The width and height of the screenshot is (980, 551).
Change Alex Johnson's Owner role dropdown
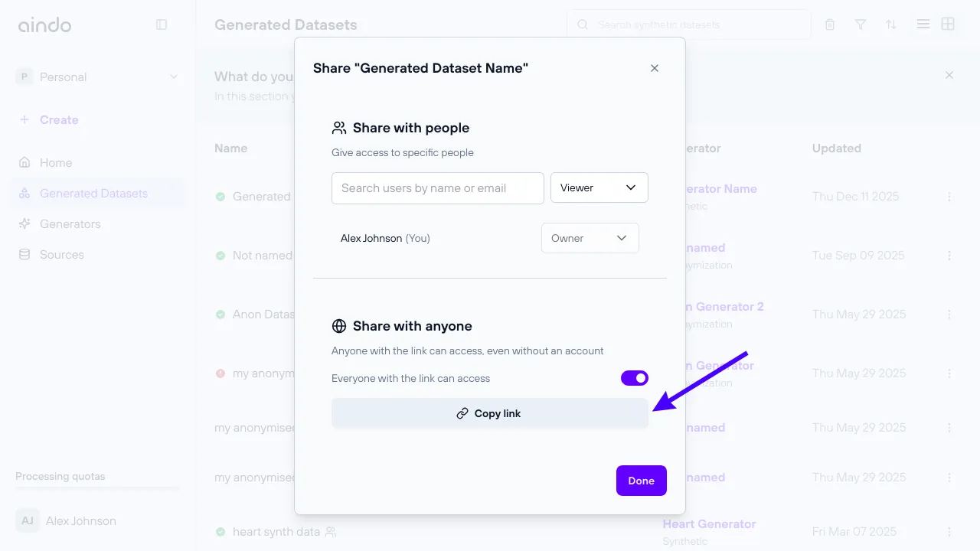590,238
